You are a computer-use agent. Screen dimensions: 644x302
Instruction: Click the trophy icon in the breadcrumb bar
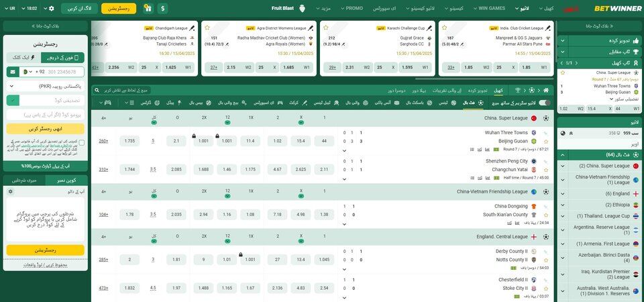coord(518,90)
